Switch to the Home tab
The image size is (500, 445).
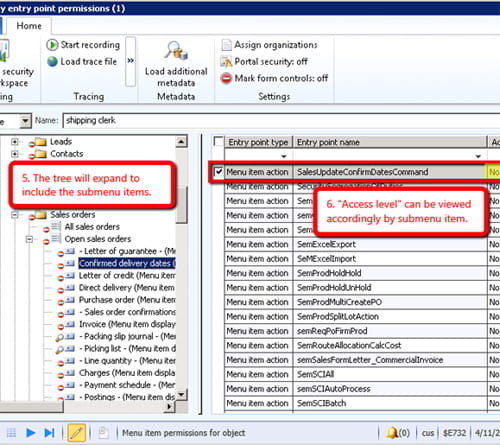point(29,26)
